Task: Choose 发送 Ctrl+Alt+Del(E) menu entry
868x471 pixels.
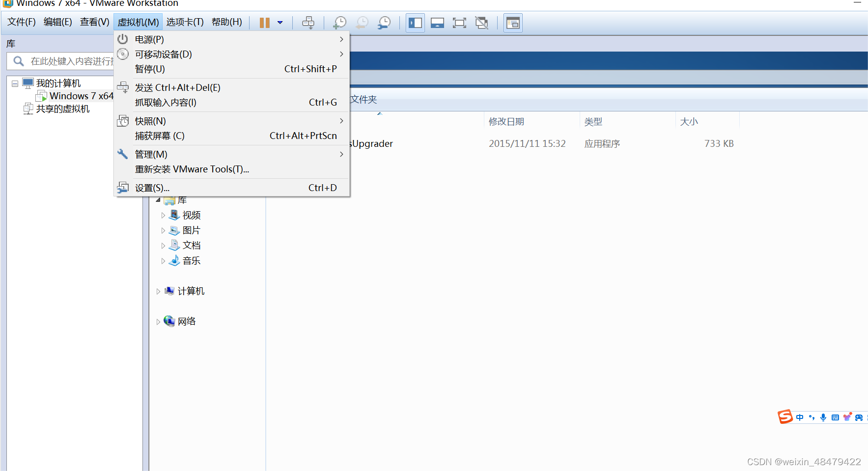Action: click(x=231, y=87)
